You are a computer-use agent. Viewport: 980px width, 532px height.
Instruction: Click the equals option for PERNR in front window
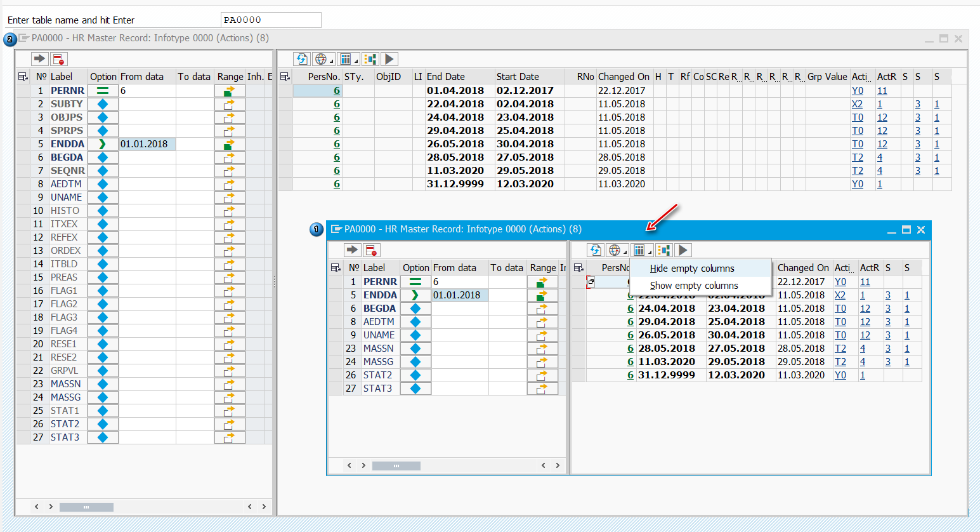[415, 282]
